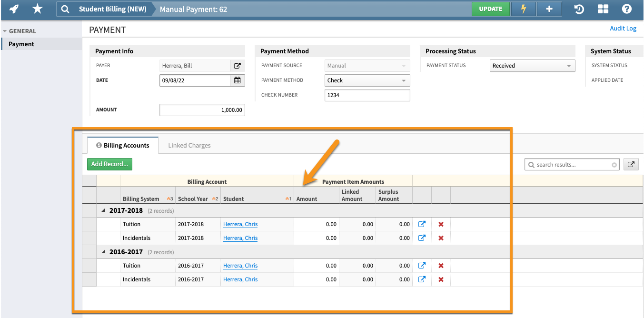Open history via the clock-arrow icon
Viewport: 644px width, 318px height.
[x=578, y=9]
